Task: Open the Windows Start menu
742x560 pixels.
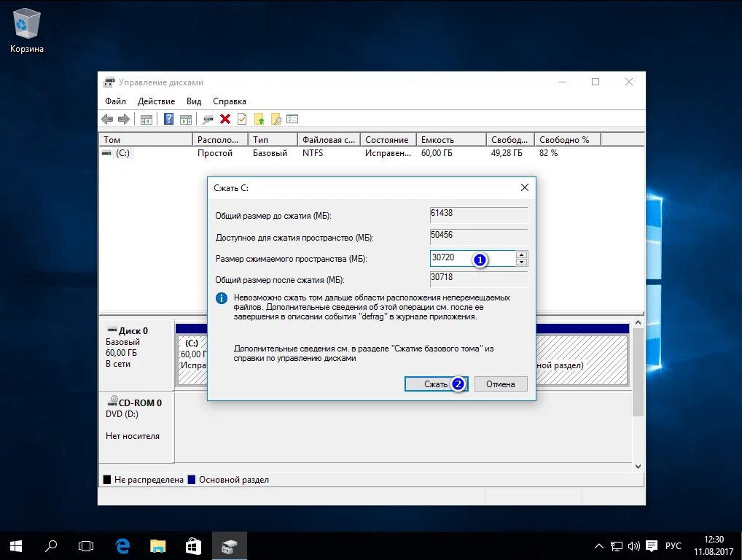Action: (x=15, y=546)
